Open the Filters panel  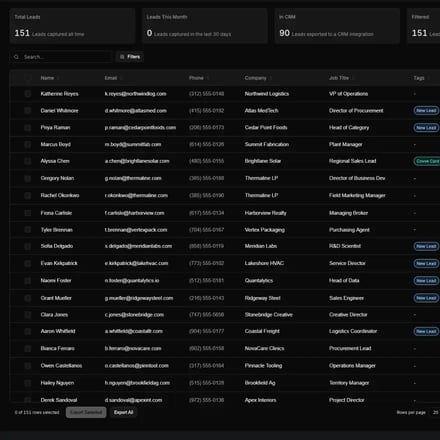pos(130,57)
